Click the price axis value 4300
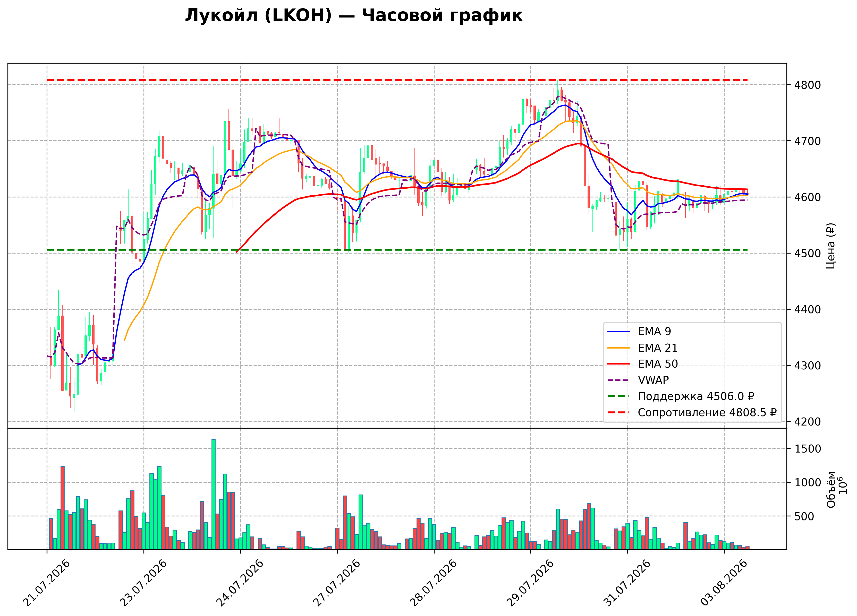 [808, 366]
